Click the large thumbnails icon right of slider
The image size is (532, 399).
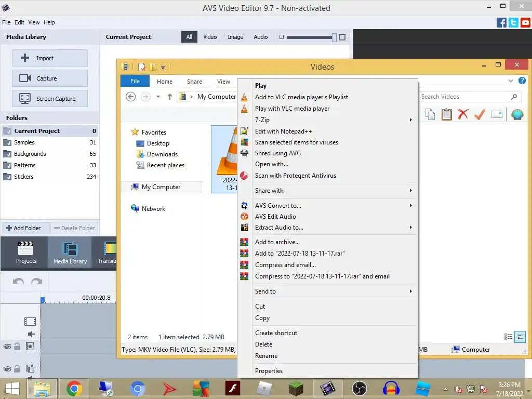pyautogui.click(x=342, y=37)
